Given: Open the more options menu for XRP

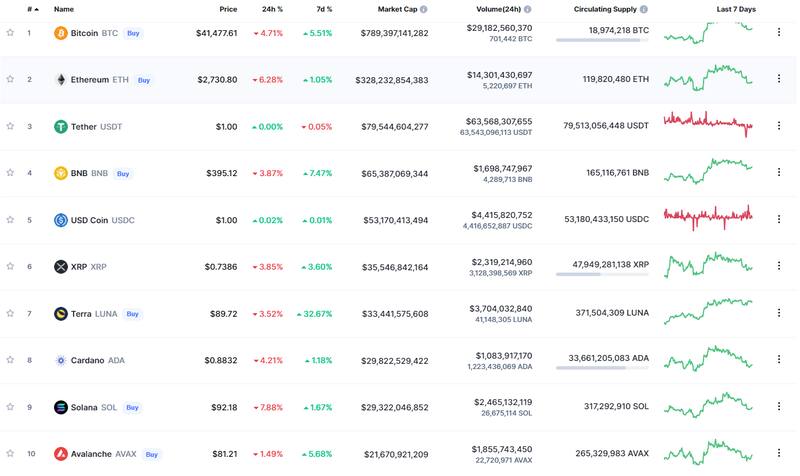Looking at the screenshot, I should [779, 267].
